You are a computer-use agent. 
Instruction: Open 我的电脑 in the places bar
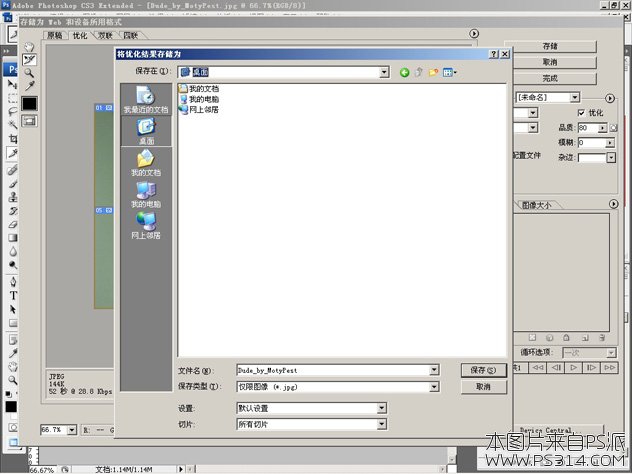click(146, 194)
